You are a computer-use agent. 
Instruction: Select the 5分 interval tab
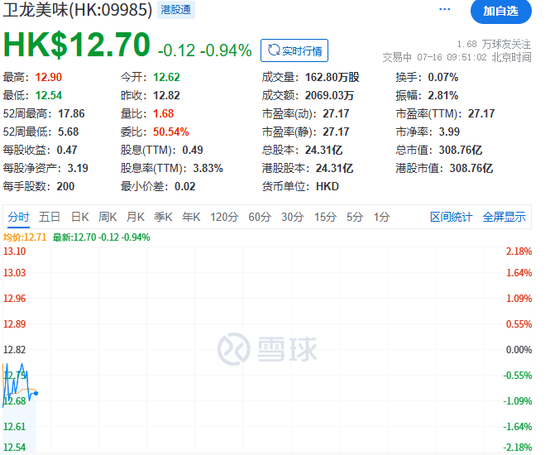pos(355,217)
